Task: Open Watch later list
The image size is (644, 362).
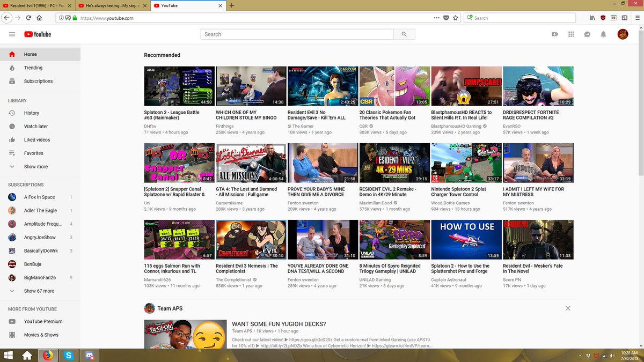Action: (40, 127)
